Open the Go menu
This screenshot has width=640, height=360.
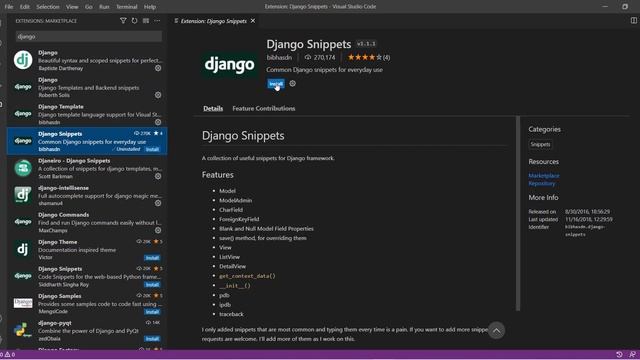pos(89,7)
